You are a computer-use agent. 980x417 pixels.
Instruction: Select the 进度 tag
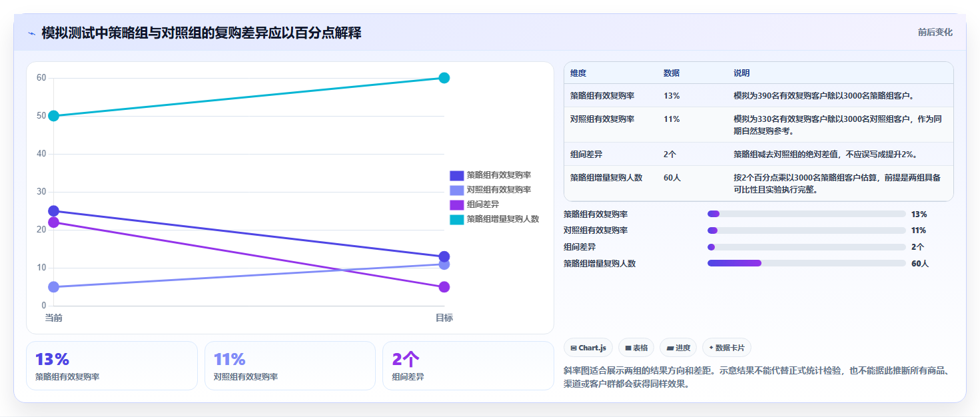pos(678,348)
